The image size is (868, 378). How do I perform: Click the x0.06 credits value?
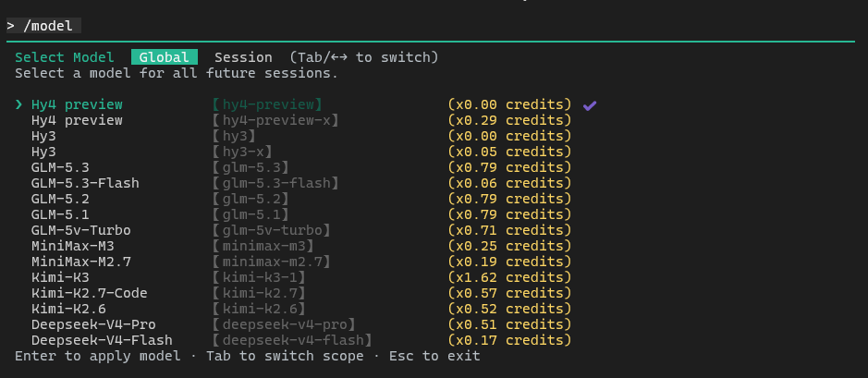click(x=510, y=183)
